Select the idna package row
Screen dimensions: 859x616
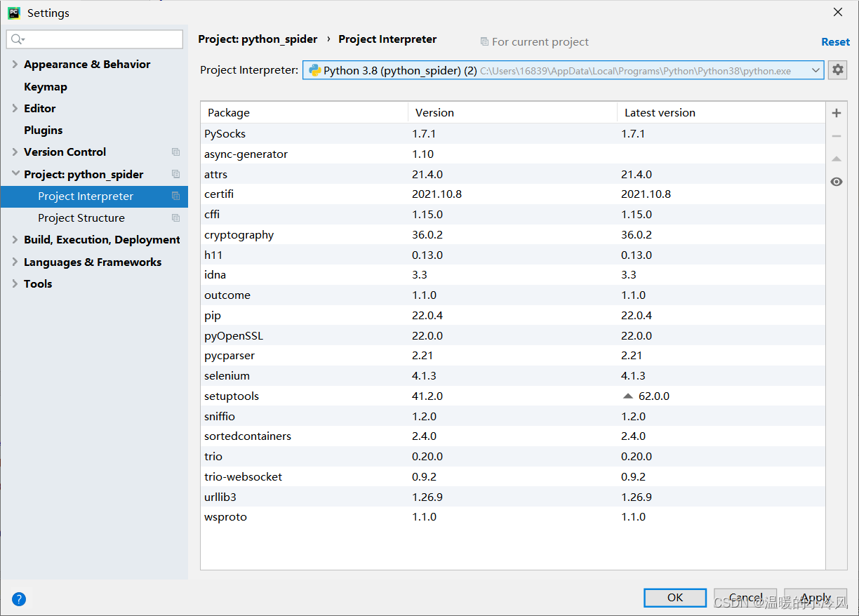513,275
